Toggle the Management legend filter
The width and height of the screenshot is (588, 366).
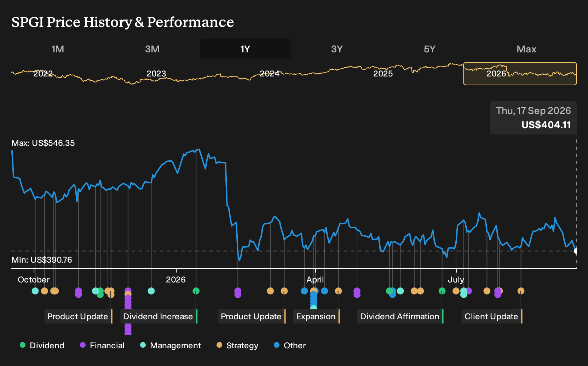[171, 345]
